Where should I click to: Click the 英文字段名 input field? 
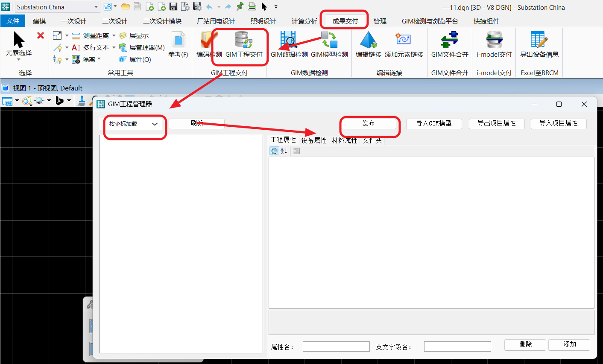[x=457, y=347]
